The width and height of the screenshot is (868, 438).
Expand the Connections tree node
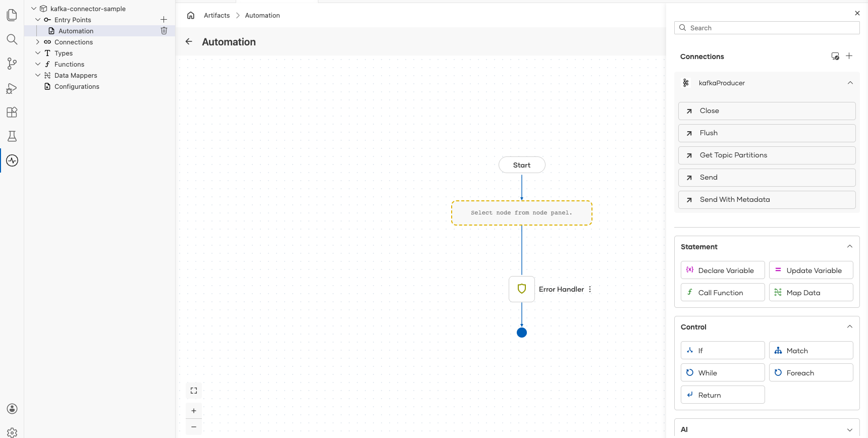(x=38, y=42)
